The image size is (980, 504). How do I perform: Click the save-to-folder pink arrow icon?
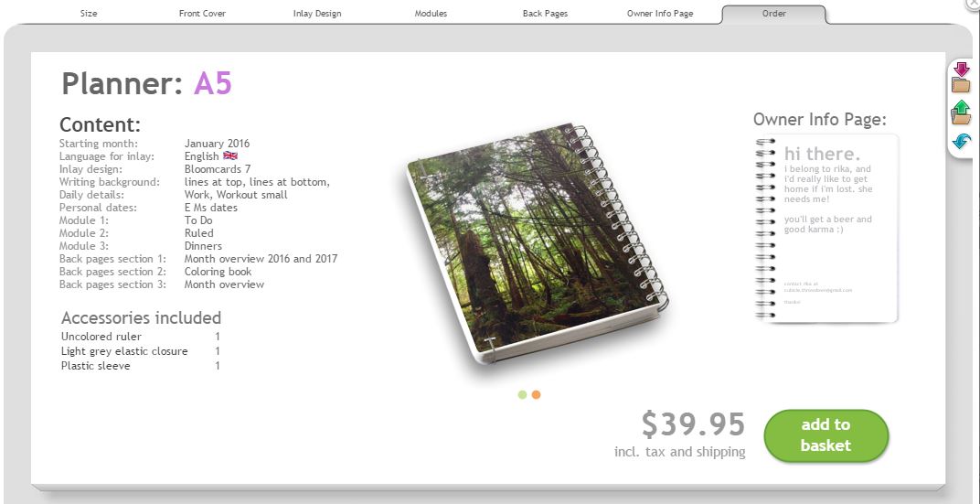pos(961,78)
